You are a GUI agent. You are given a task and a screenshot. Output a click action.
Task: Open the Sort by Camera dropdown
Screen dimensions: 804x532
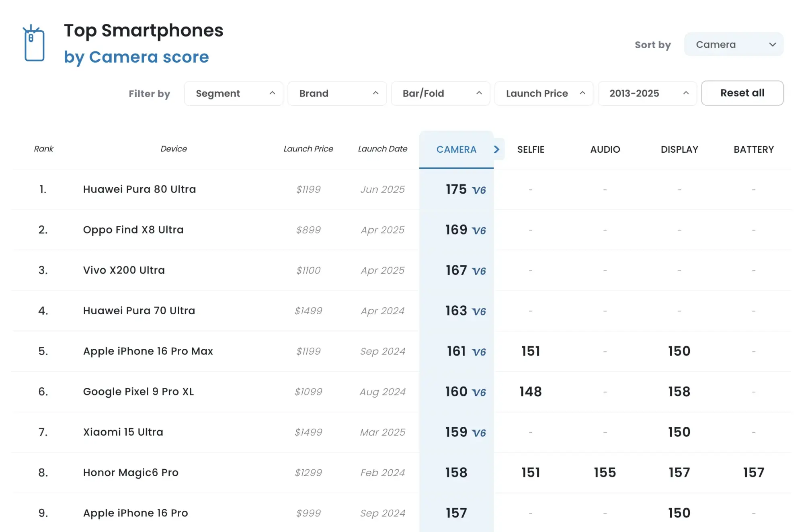click(x=734, y=45)
